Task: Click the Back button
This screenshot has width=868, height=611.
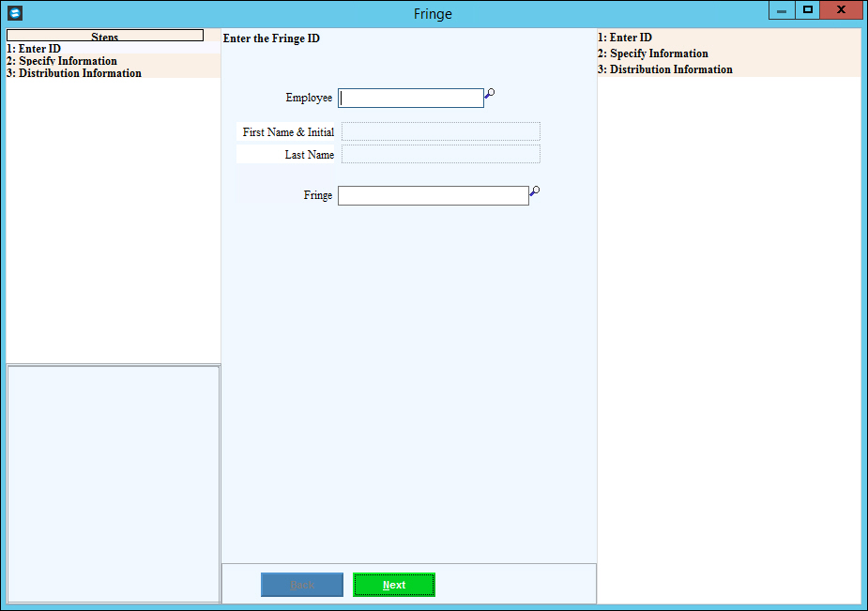Action: click(x=302, y=585)
